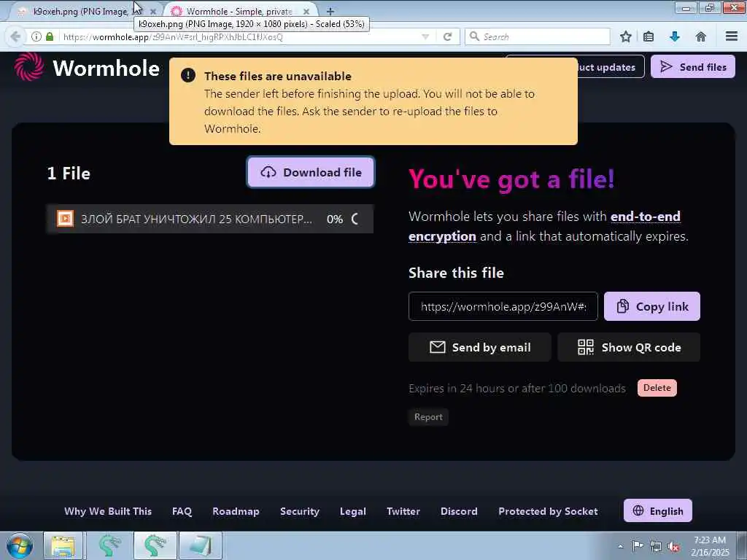The width and height of the screenshot is (747, 560).
Task: Click the product updates button
Action: (611, 67)
